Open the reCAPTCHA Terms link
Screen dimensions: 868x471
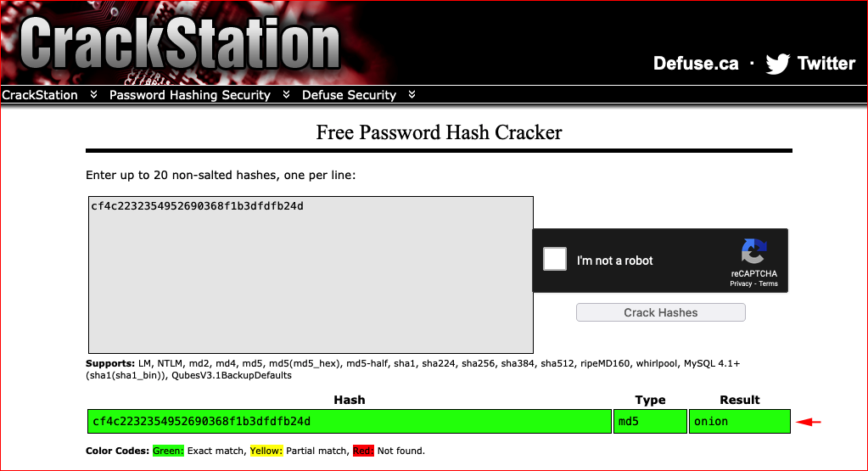click(769, 283)
